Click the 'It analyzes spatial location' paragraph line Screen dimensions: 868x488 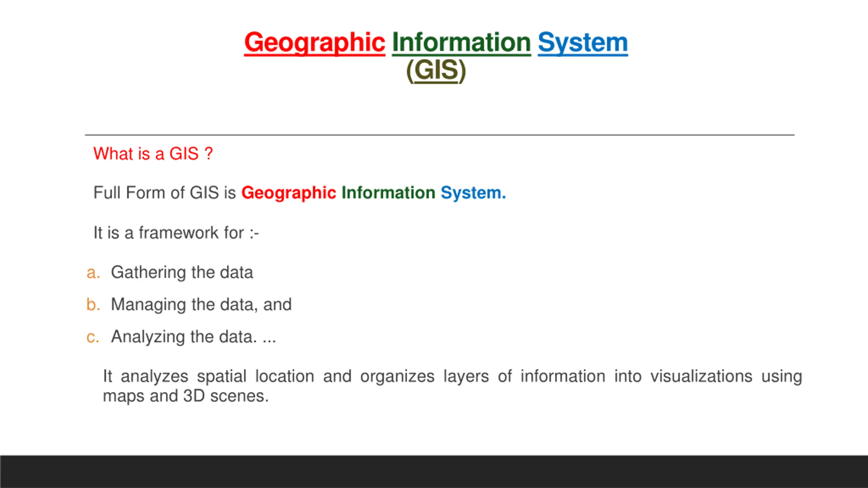point(453,377)
